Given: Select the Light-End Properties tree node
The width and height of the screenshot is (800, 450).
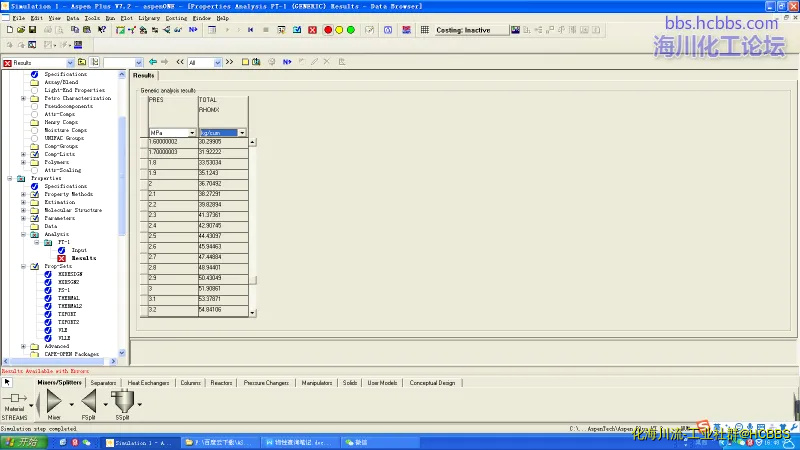Looking at the screenshot, I should point(74,90).
